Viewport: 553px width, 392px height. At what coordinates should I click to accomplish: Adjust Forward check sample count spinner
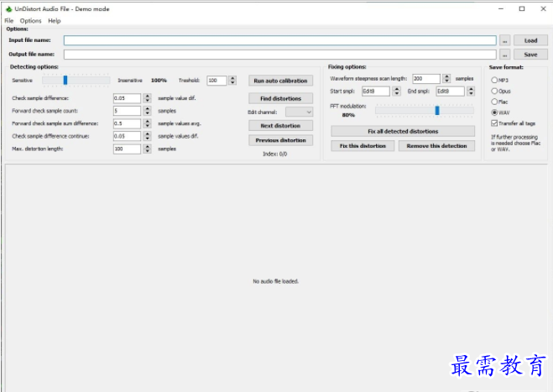pyautogui.click(x=148, y=111)
